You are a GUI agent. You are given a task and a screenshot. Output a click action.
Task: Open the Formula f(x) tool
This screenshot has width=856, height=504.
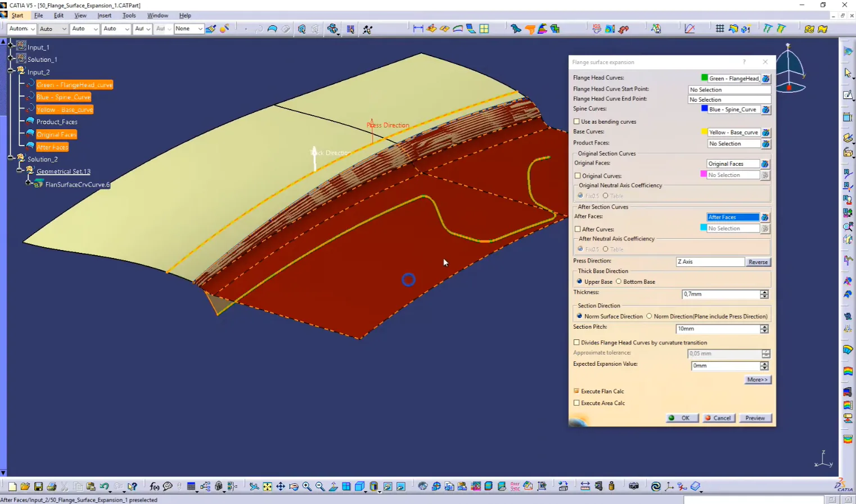tap(154, 487)
